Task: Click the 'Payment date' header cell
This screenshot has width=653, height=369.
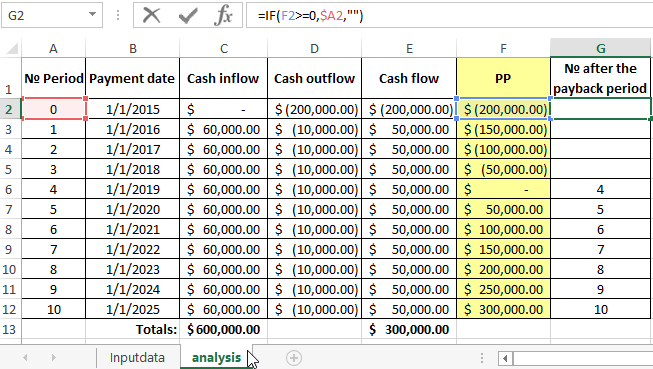Action: 132,78
